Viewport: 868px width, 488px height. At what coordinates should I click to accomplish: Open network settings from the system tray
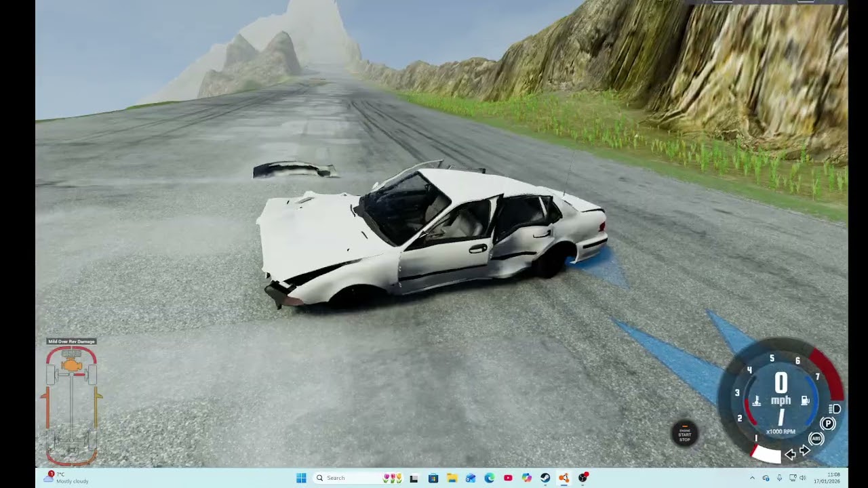[793, 478]
